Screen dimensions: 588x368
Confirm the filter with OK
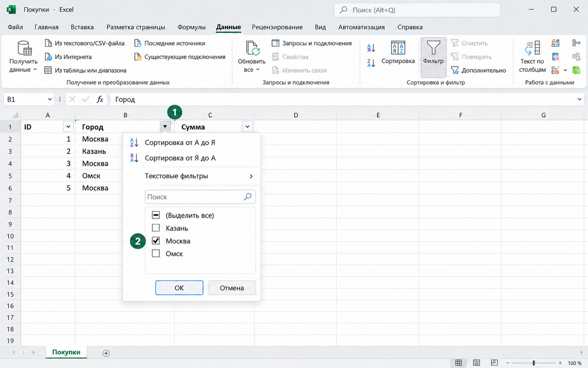[x=179, y=288]
